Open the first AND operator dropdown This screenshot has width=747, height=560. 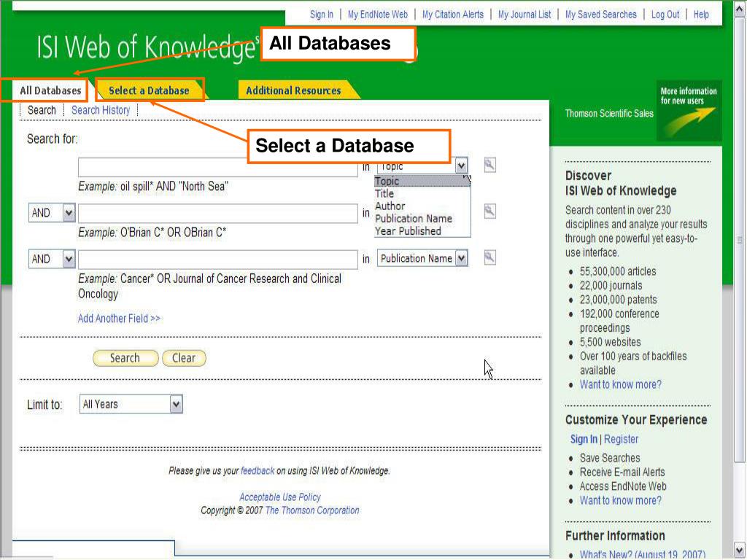coord(52,213)
